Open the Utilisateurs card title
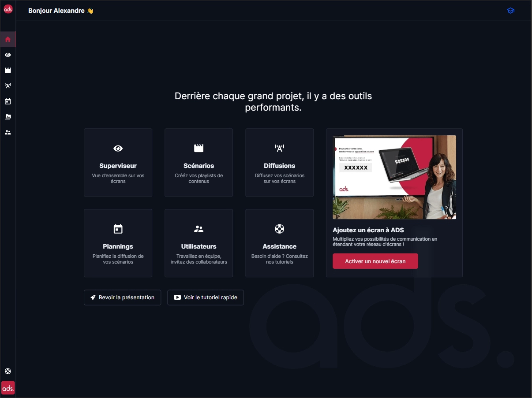The image size is (532, 398). pyautogui.click(x=199, y=246)
